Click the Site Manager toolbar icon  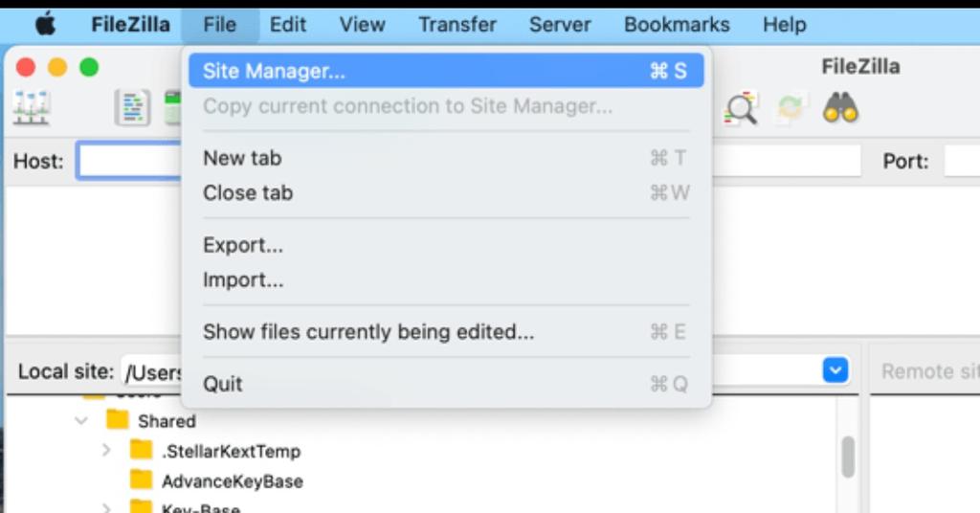(31, 108)
